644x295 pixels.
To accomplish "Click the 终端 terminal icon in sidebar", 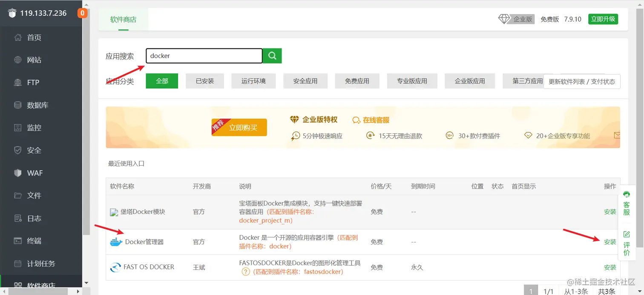I will tap(18, 241).
